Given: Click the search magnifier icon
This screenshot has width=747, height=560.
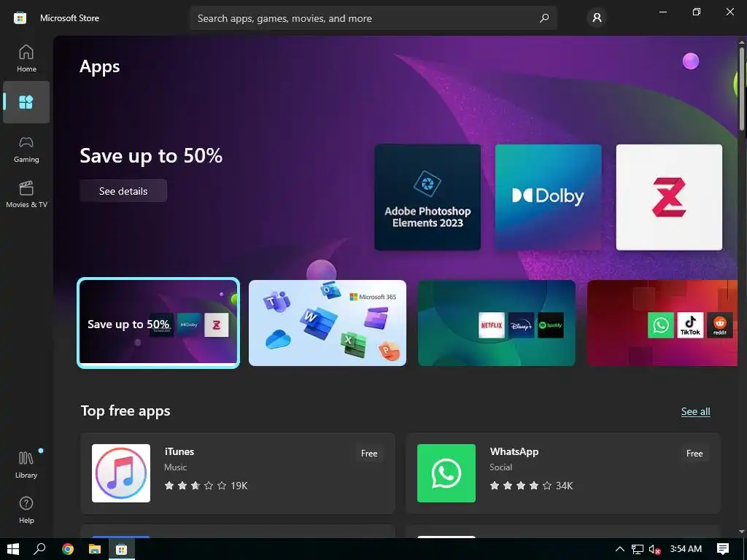Looking at the screenshot, I should pos(544,18).
